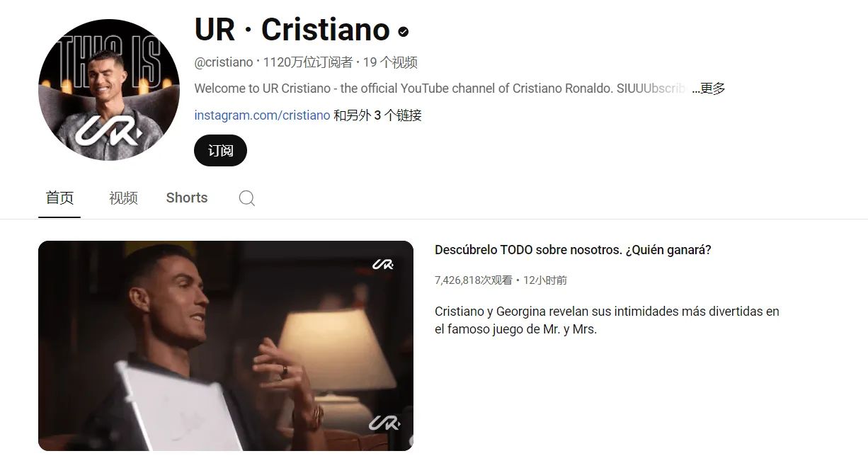Play the featured video thumbnail
Viewport: 868px width, 468px height.
click(226, 346)
